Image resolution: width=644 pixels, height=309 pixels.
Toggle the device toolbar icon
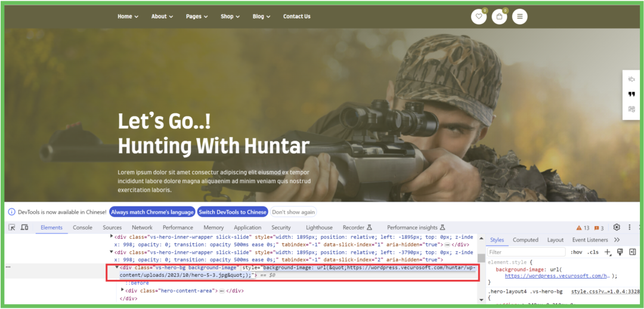[x=24, y=227]
